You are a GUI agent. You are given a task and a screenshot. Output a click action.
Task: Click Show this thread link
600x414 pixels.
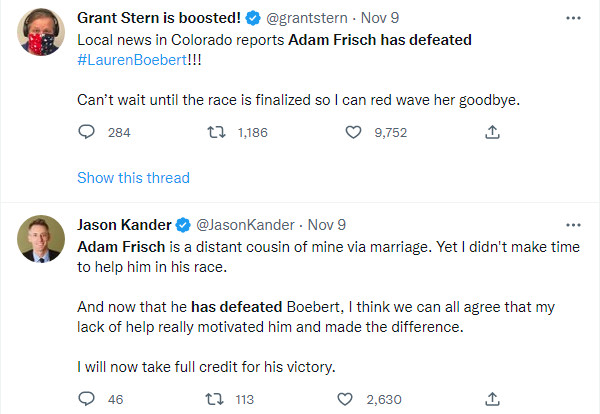tap(134, 178)
